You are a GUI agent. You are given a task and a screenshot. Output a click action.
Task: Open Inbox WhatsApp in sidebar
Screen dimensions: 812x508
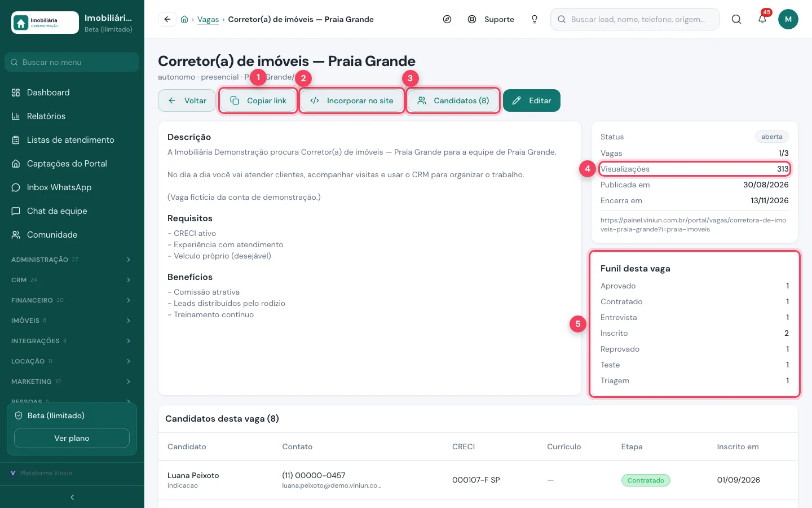pyautogui.click(x=72, y=187)
